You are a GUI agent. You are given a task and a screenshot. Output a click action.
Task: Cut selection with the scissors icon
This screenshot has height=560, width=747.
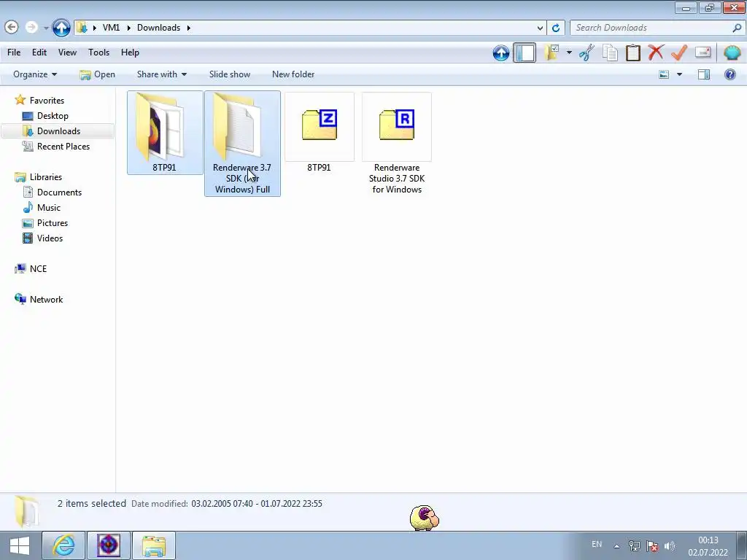point(587,52)
